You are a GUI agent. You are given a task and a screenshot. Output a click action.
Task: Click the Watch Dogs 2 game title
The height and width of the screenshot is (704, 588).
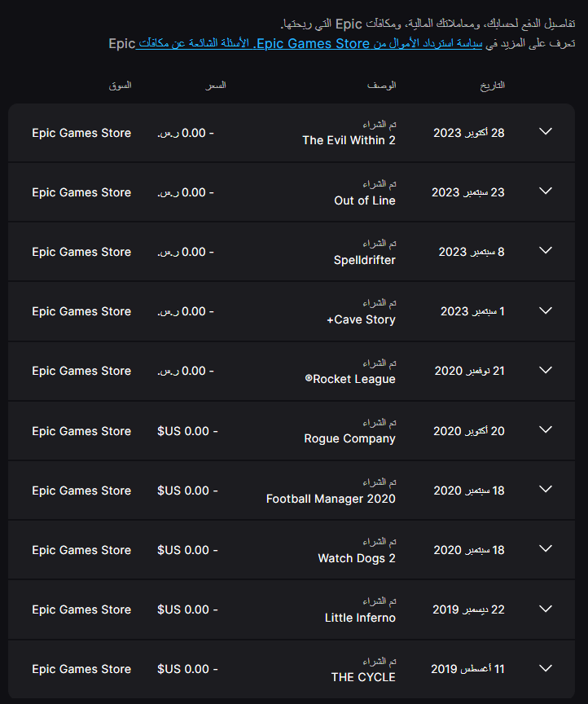pyautogui.click(x=356, y=558)
